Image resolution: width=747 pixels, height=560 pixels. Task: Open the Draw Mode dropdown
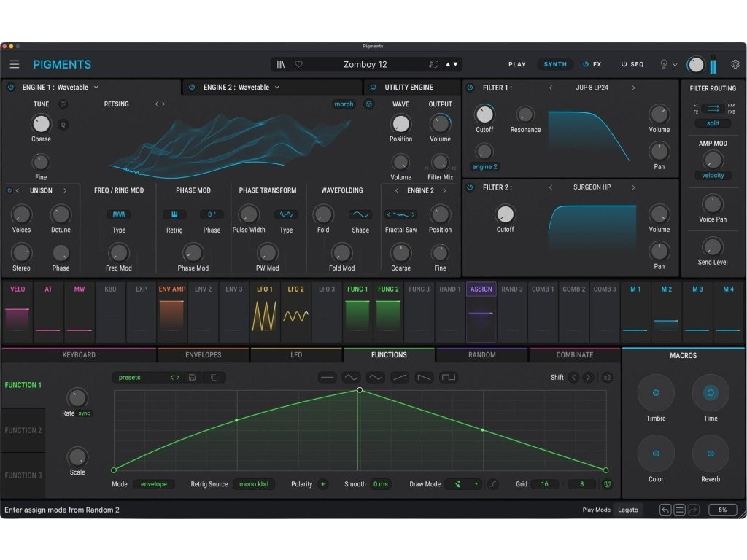tap(465, 484)
